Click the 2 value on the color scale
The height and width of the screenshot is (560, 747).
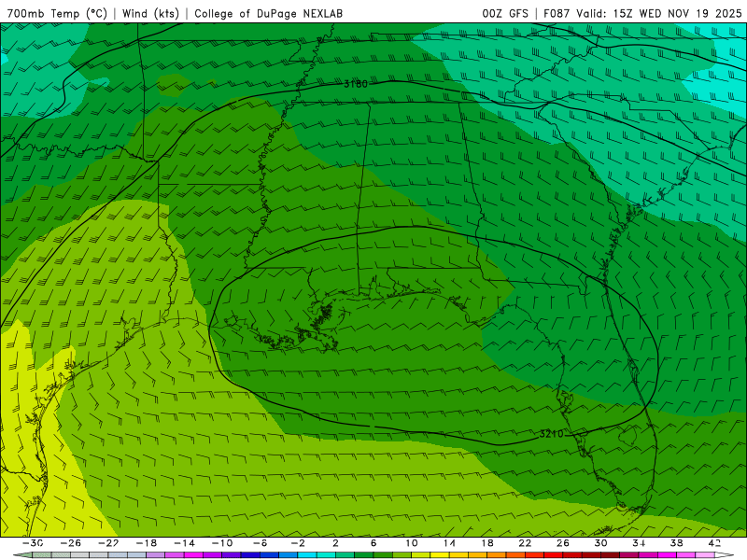[335, 543]
